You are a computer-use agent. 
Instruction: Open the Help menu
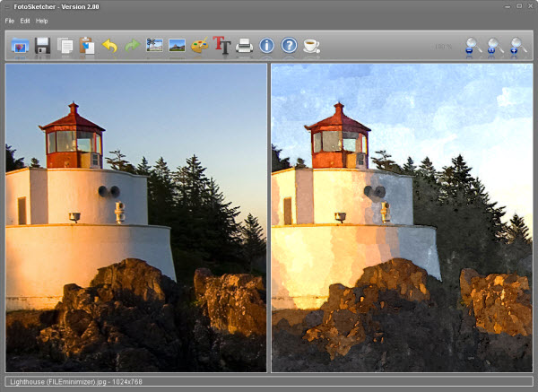[42, 21]
